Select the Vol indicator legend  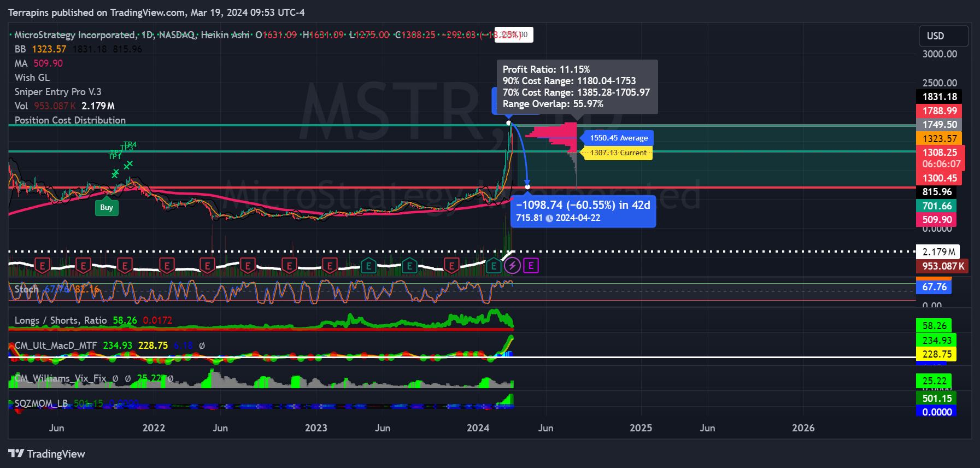tap(21, 106)
